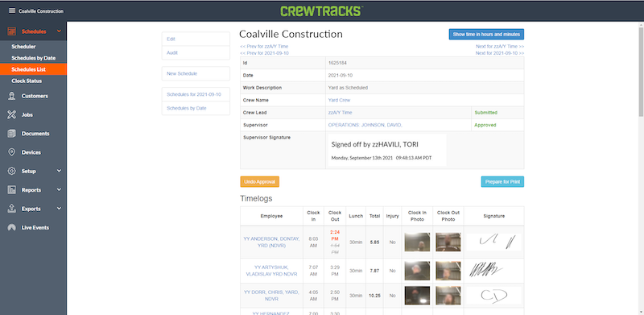Open Scheduler submenu item
This screenshot has width=644, height=315.
pos(23,47)
